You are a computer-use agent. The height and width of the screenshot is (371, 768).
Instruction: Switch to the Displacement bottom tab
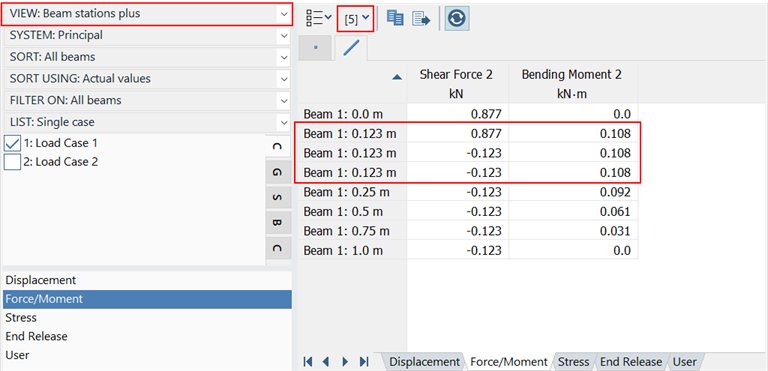[x=424, y=362]
